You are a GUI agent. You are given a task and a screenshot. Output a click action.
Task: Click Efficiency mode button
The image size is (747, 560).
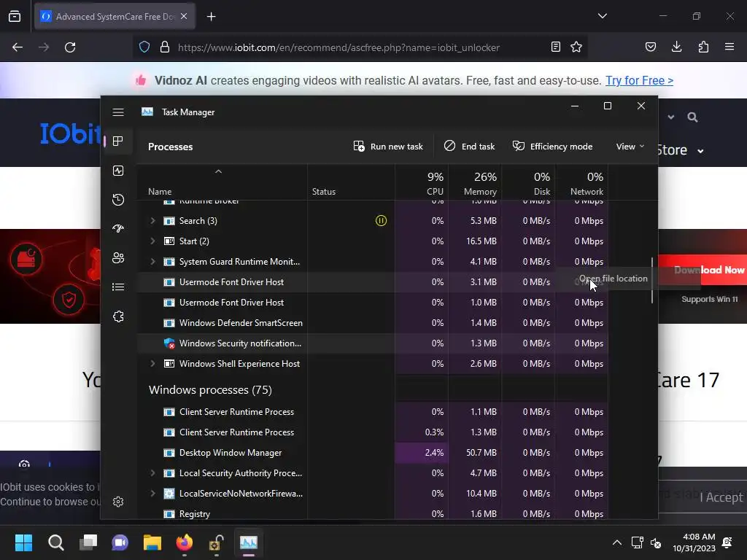(x=553, y=146)
